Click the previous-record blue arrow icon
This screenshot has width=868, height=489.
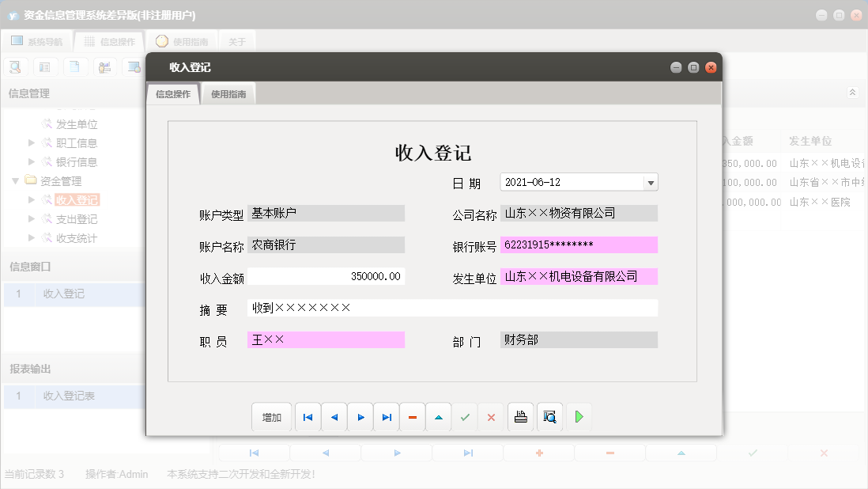(x=334, y=417)
